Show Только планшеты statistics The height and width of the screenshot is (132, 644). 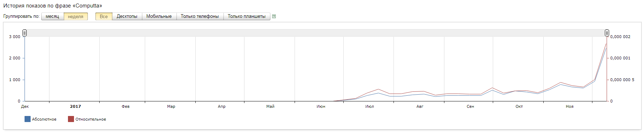click(247, 16)
